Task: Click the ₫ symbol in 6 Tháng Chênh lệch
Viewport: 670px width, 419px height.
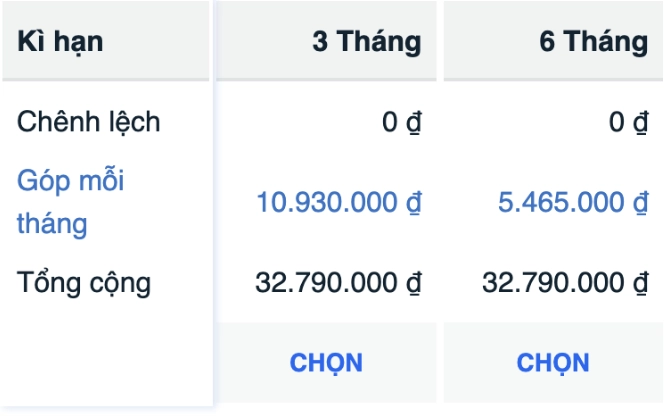Action: (x=640, y=123)
